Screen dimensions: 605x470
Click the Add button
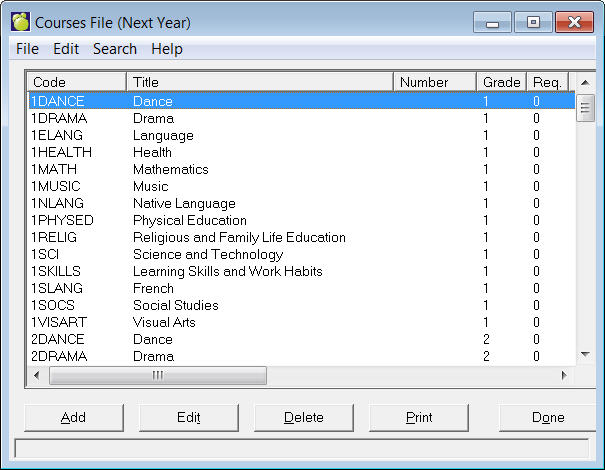pyautogui.click(x=73, y=417)
